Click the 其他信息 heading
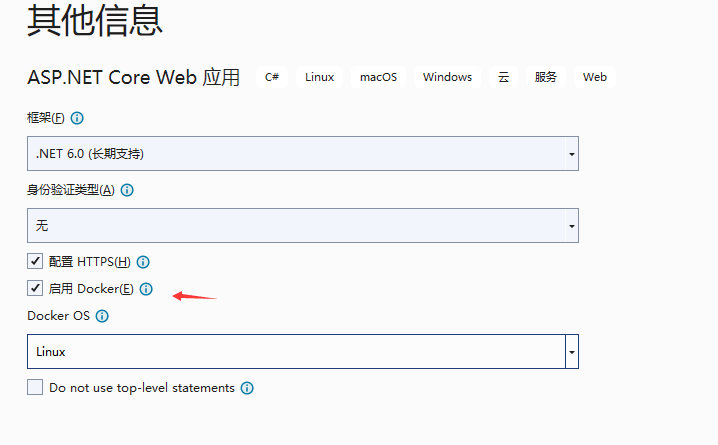Viewport: 718px width, 445px height. click(x=95, y=21)
